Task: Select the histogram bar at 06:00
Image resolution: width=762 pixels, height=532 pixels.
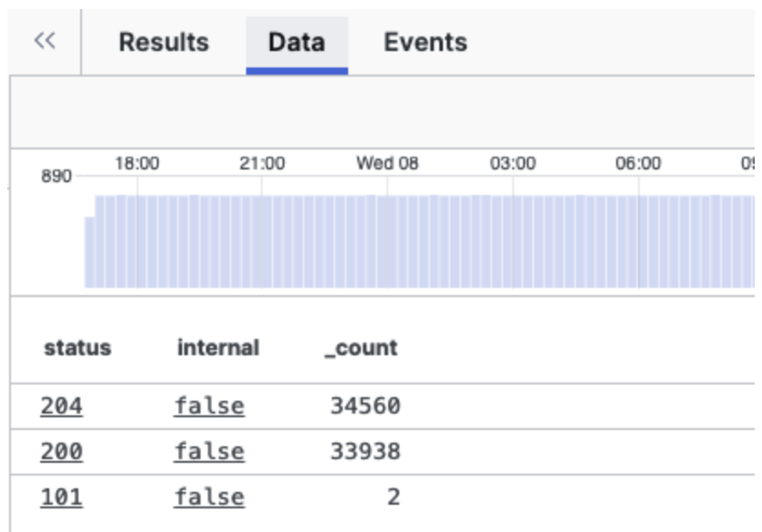Action: pos(638,241)
